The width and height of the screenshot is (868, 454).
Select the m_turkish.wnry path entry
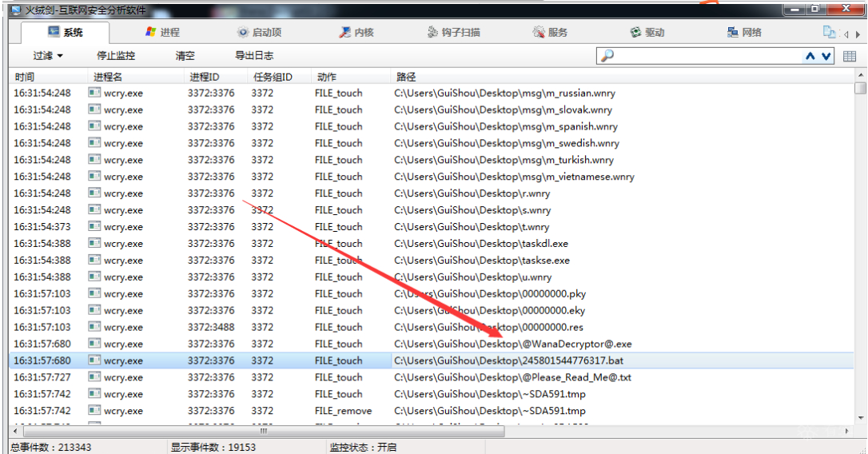504,160
